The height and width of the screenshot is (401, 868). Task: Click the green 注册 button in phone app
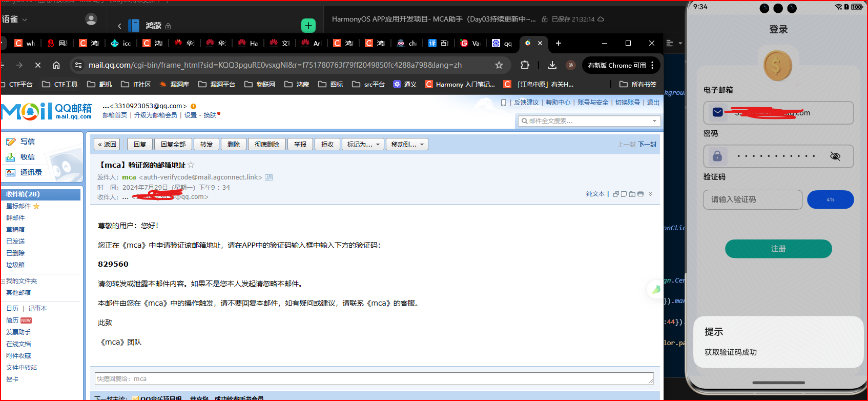778,249
